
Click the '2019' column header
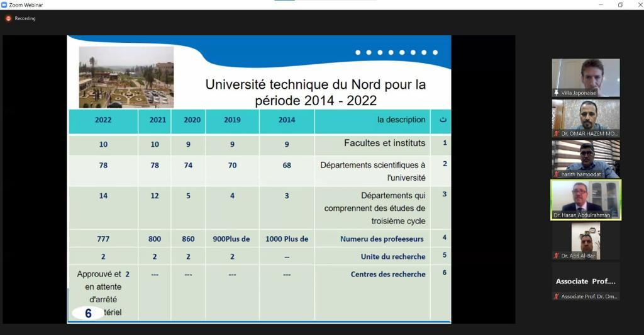(232, 120)
